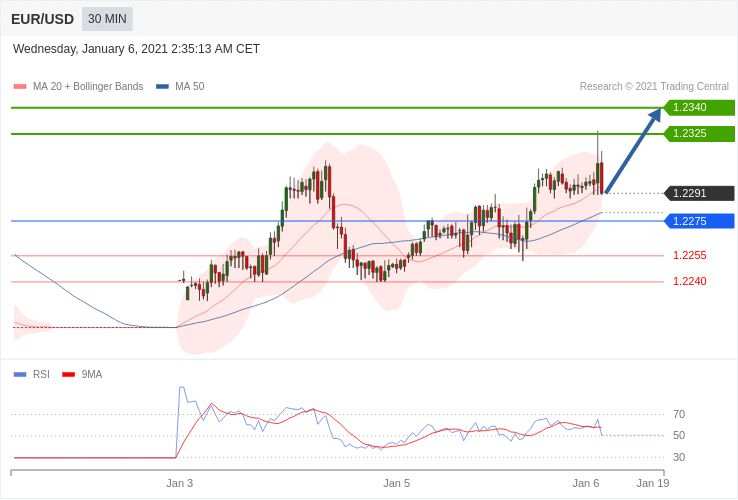This screenshot has width=738, height=500.
Task: Select the EUR/USD pair title
Action: (x=42, y=19)
